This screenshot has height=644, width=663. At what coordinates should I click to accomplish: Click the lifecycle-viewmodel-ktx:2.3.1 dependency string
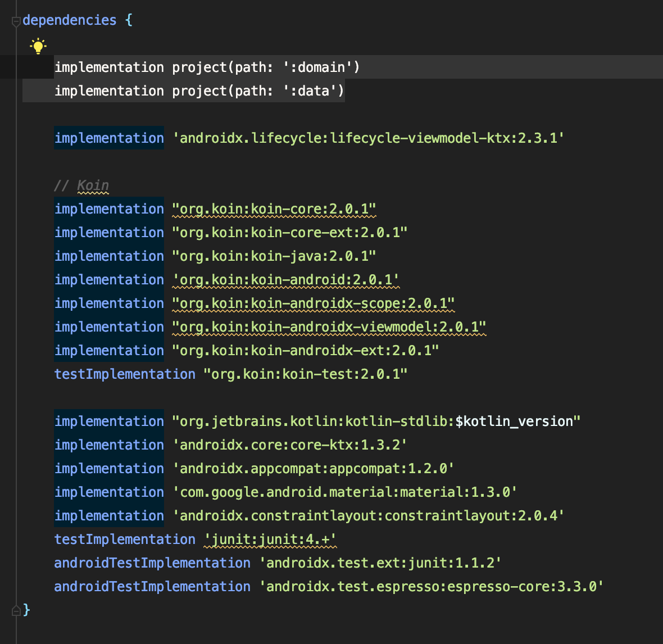pyautogui.click(x=368, y=138)
